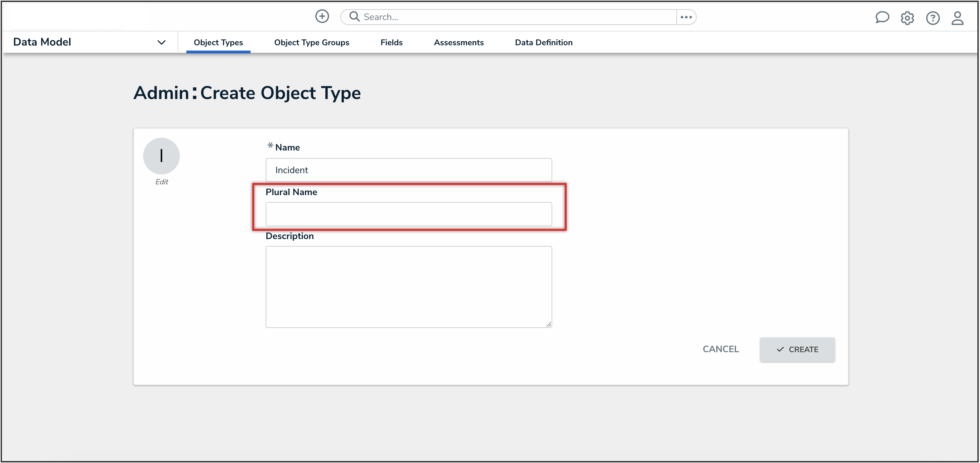
Task: Click the Name field containing Incident
Action: (408, 170)
